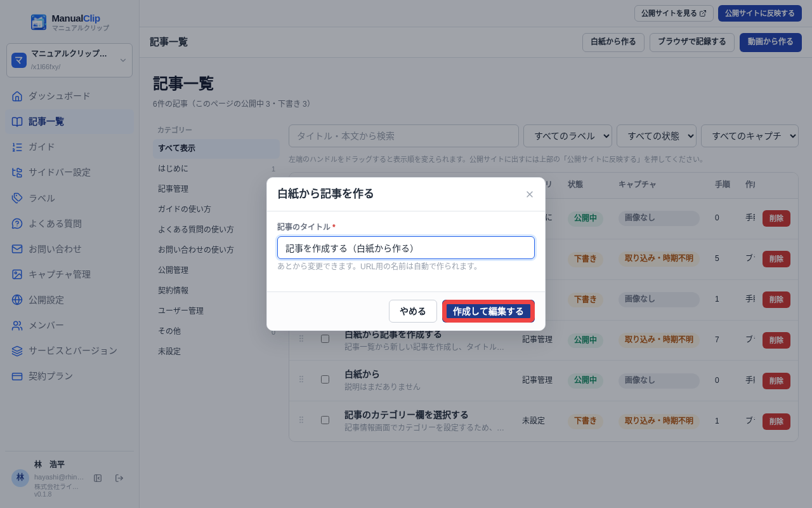Click the credit card icon for 契約プラン
The image size is (812, 508).
(17, 376)
